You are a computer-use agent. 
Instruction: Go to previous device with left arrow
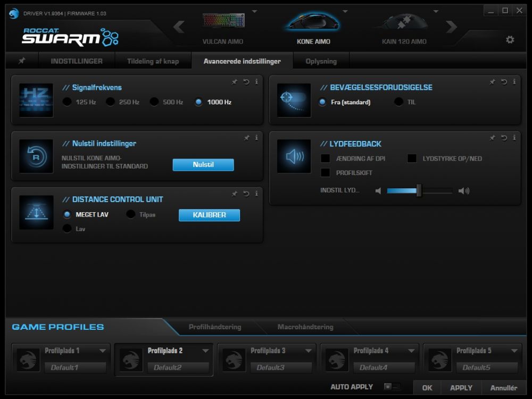point(179,27)
